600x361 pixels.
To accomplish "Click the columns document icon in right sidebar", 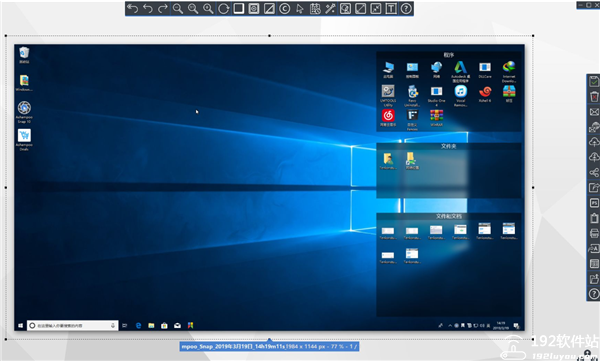I will pos(594,264).
